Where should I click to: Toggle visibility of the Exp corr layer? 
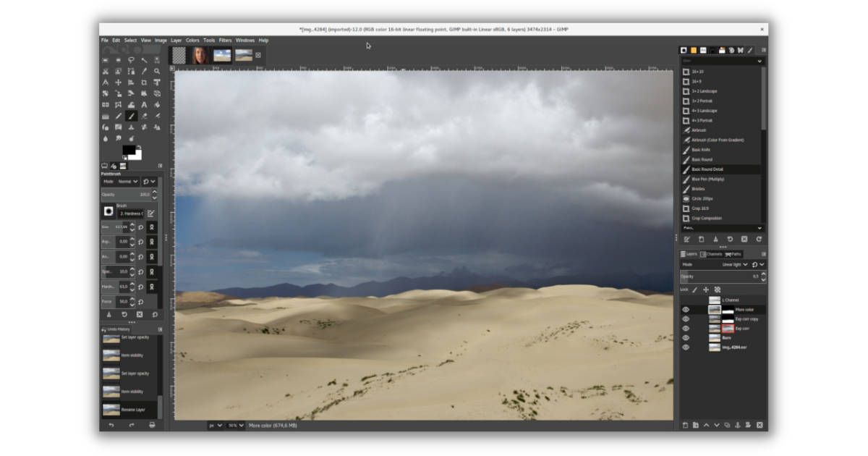coord(686,327)
